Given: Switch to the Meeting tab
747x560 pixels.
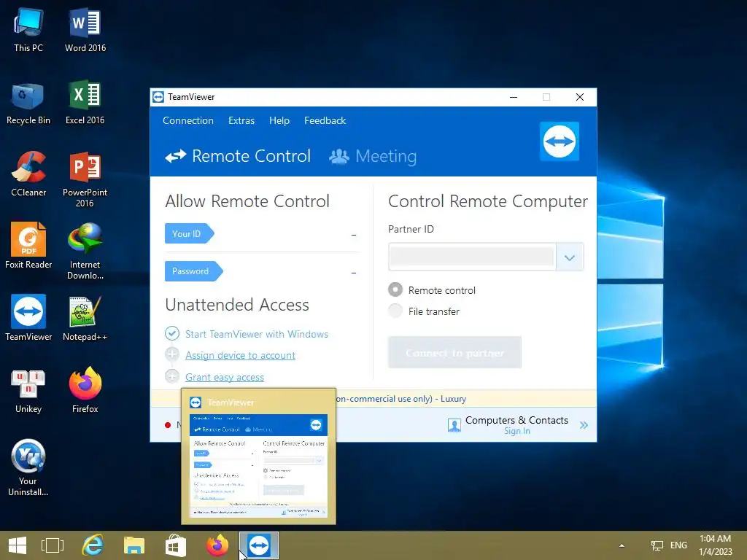Looking at the screenshot, I should [373, 156].
